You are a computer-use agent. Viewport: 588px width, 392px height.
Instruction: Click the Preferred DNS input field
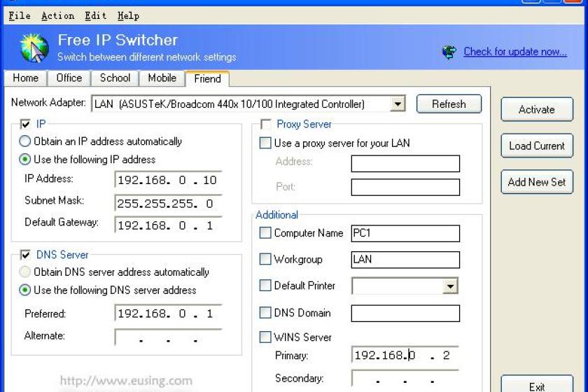[x=169, y=313]
